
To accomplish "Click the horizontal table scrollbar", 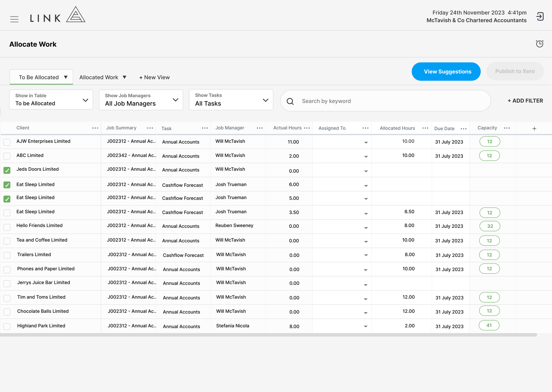I will tap(268, 335).
